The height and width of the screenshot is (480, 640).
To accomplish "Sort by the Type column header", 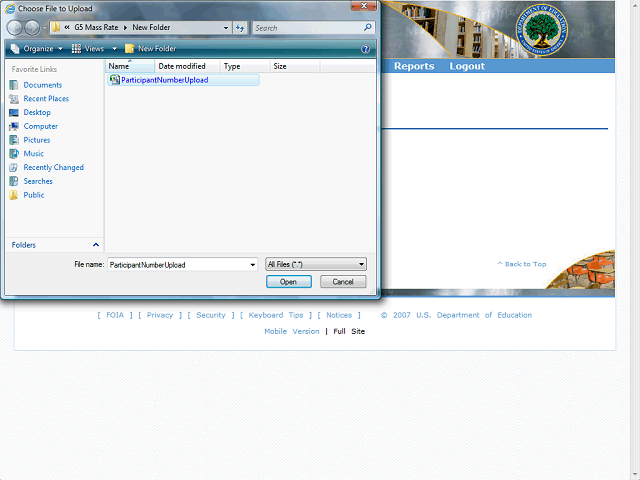I will coord(245,66).
